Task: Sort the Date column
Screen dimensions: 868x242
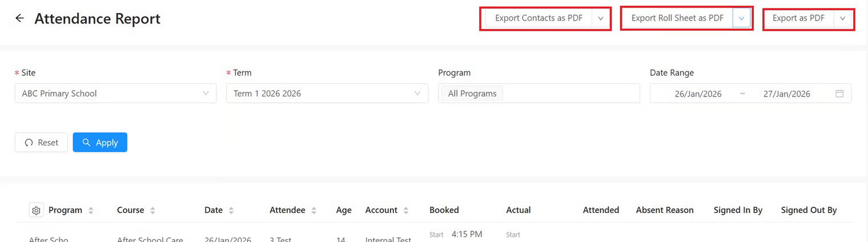Action: pyautogui.click(x=231, y=211)
